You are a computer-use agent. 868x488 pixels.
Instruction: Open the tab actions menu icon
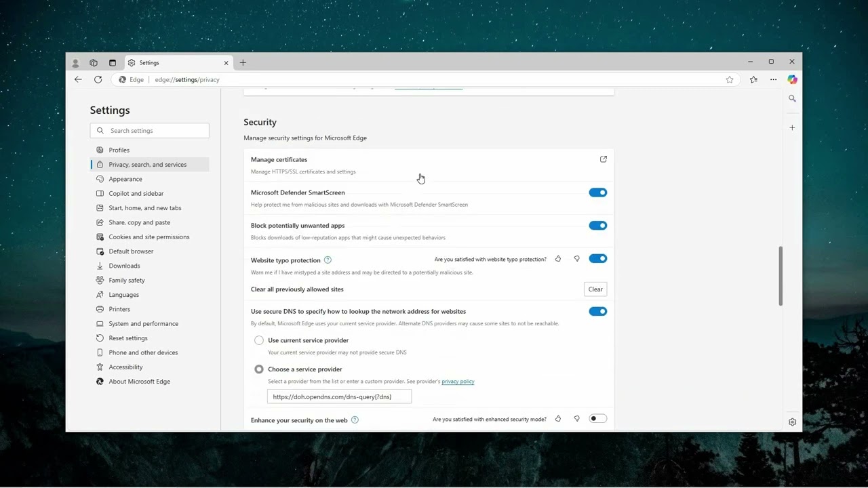coord(113,63)
